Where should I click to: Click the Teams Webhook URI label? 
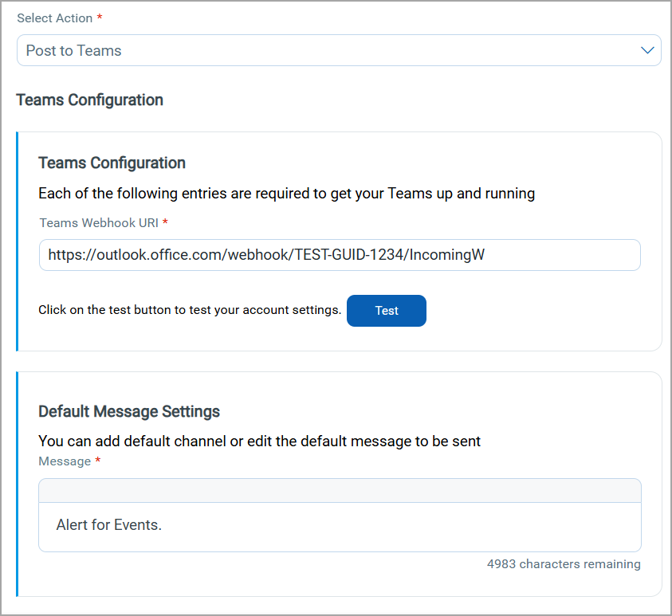[x=98, y=222]
